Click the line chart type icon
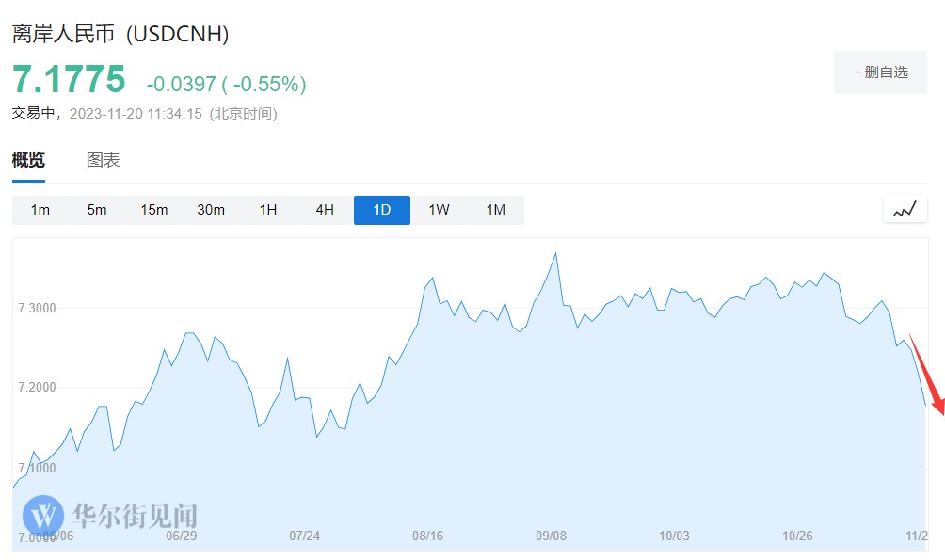Viewport: 945px width, 560px height. [905, 210]
